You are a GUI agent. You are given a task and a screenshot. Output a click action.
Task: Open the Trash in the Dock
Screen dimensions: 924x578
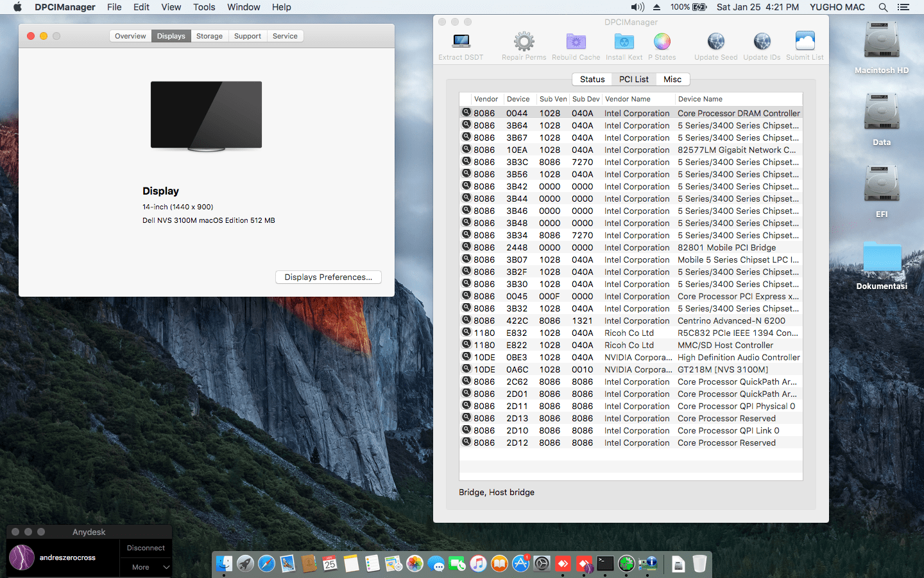699,563
